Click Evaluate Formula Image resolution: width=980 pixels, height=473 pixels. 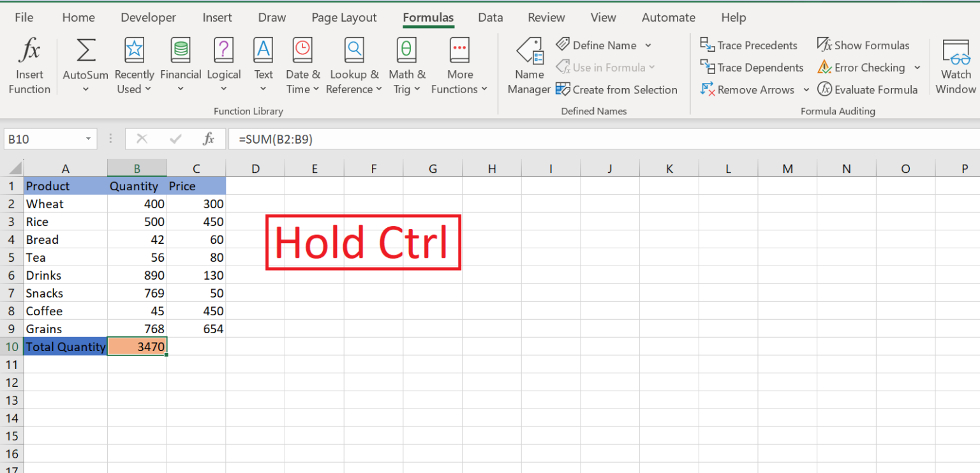868,90
